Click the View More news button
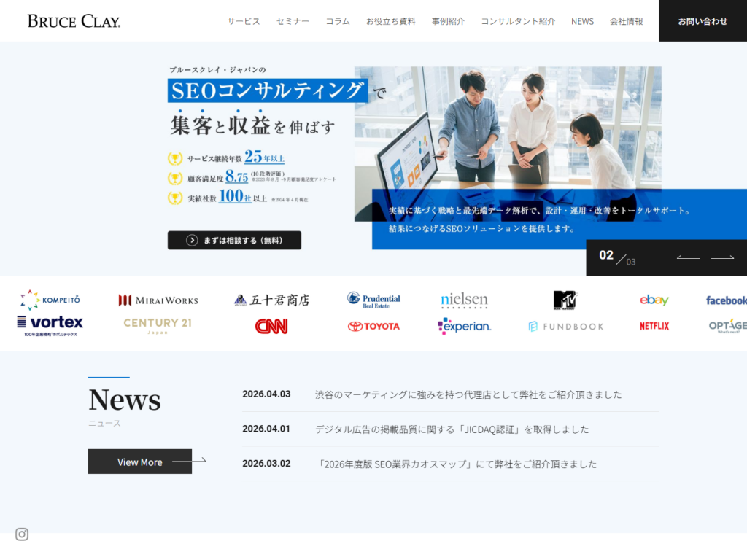 click(140, 462)
